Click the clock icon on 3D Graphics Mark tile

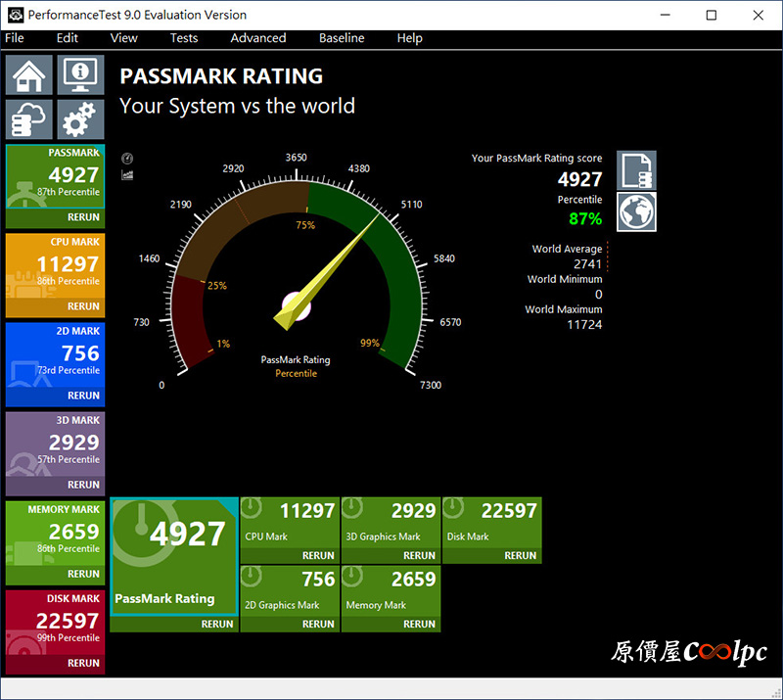pos(352,508)
